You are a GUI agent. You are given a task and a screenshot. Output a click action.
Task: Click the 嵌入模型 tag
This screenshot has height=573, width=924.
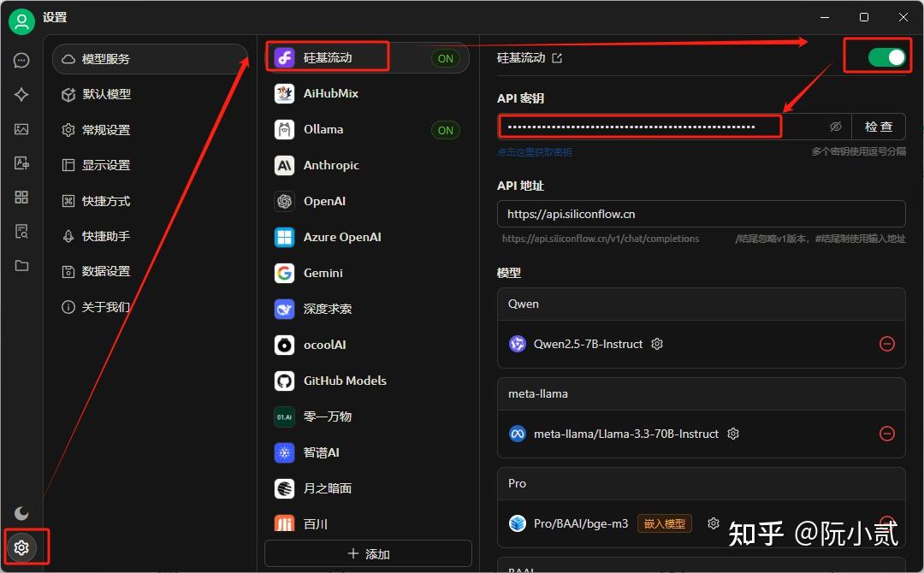coord(665,523)
